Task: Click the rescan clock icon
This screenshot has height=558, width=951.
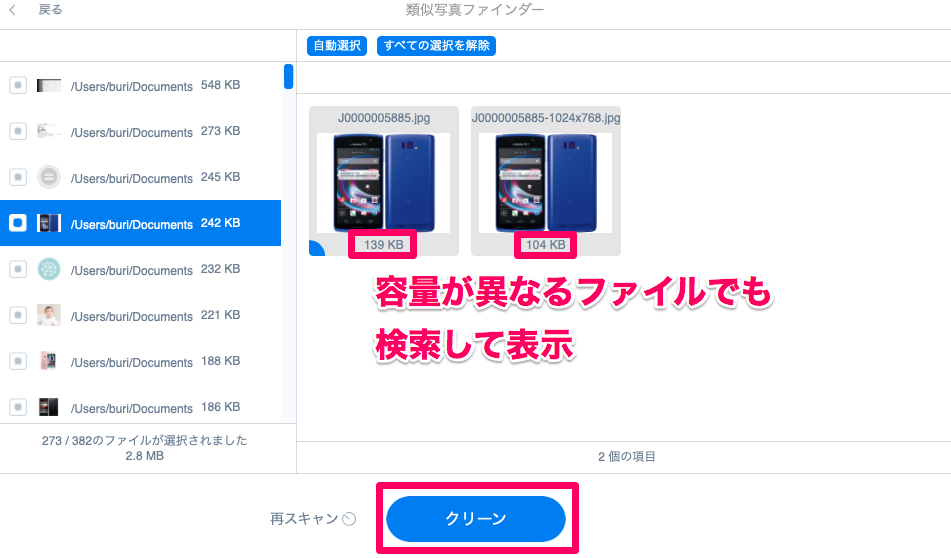Action: (349, 519)
